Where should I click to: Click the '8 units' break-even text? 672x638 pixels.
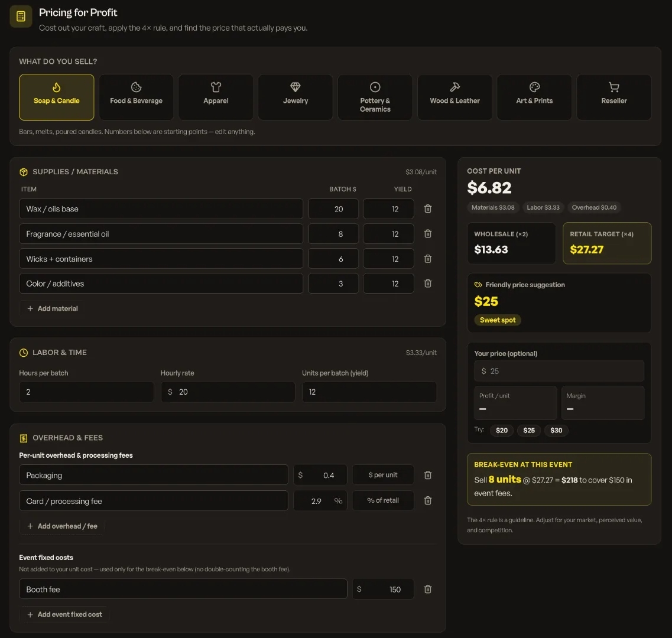[x=504, y=480]
